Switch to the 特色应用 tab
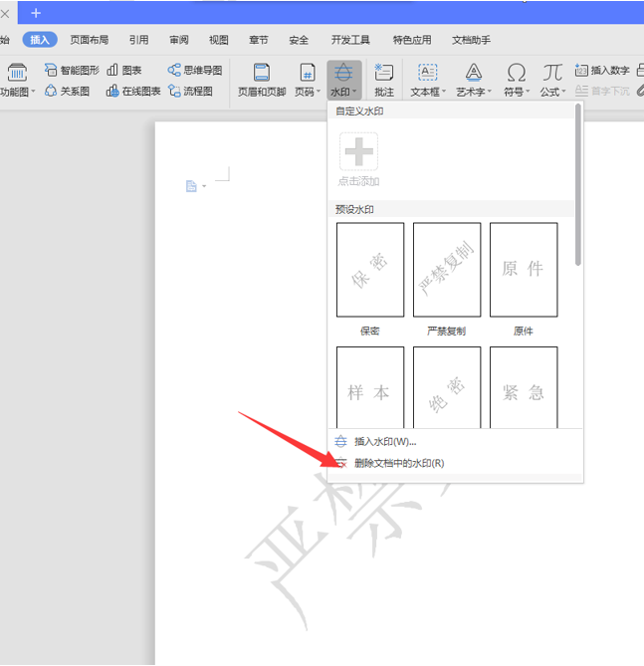This screenshot has width=644, height=666. pyautogui.click(x=412, y=40)
